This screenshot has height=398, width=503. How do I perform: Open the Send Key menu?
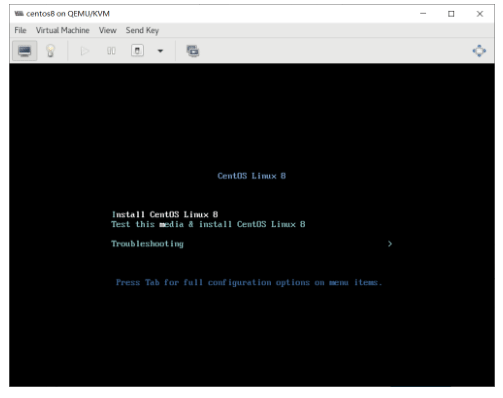pyautogui.click(x=142, y=30)
